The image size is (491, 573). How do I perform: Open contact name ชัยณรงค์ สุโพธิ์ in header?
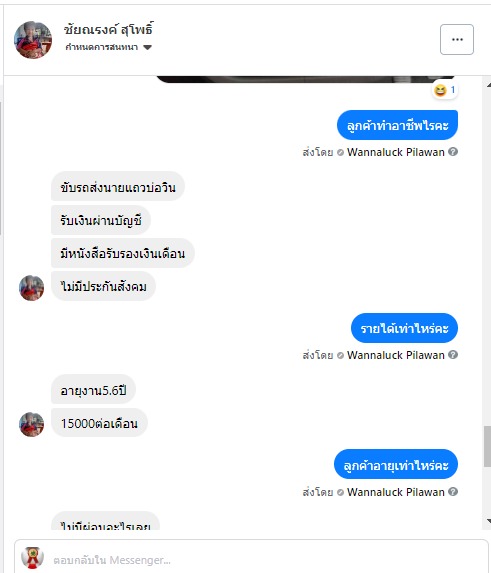109,30
